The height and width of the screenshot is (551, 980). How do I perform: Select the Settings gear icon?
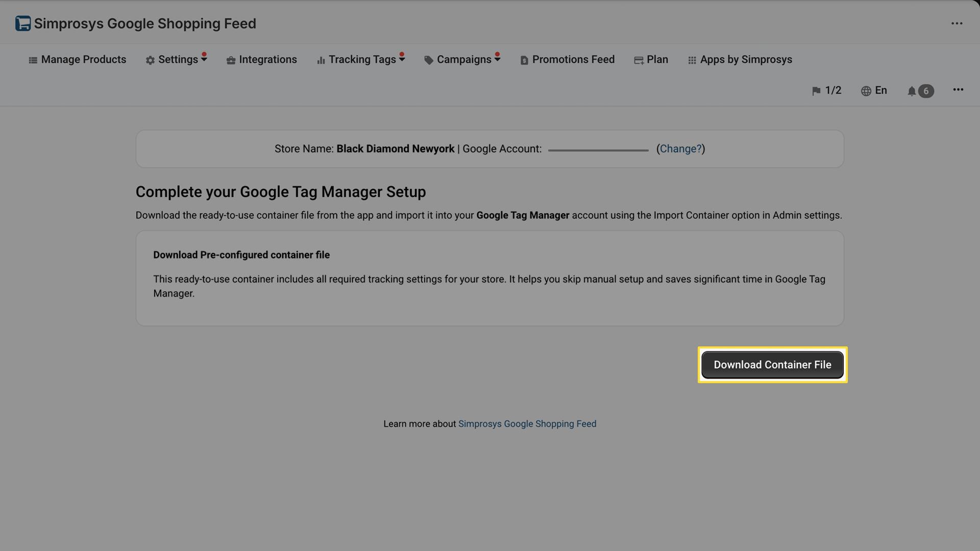click(x=150, y=60)
